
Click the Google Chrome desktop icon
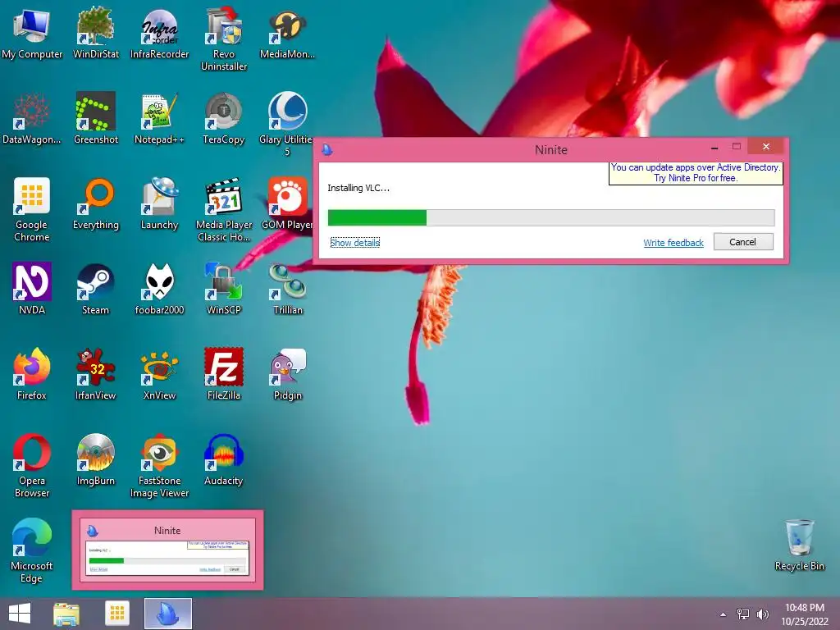[x=32, y=210]
